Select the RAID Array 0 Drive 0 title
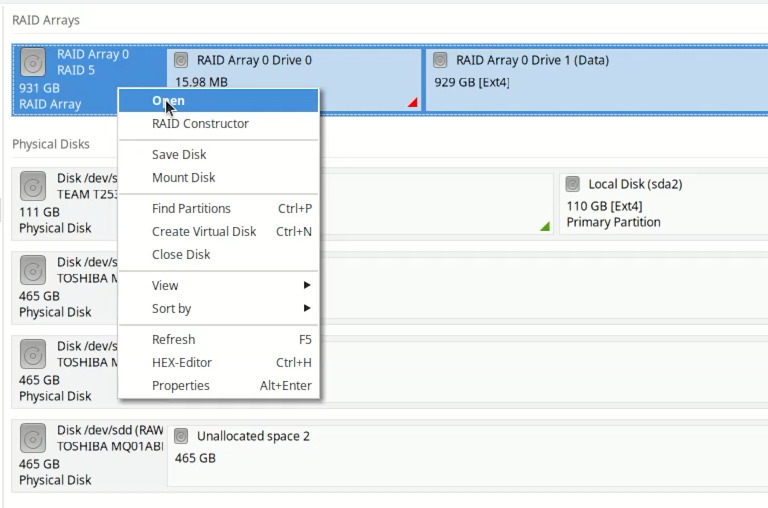Image resolution: width=768 pixels, height=508 pixels. (x=254, y=60)
